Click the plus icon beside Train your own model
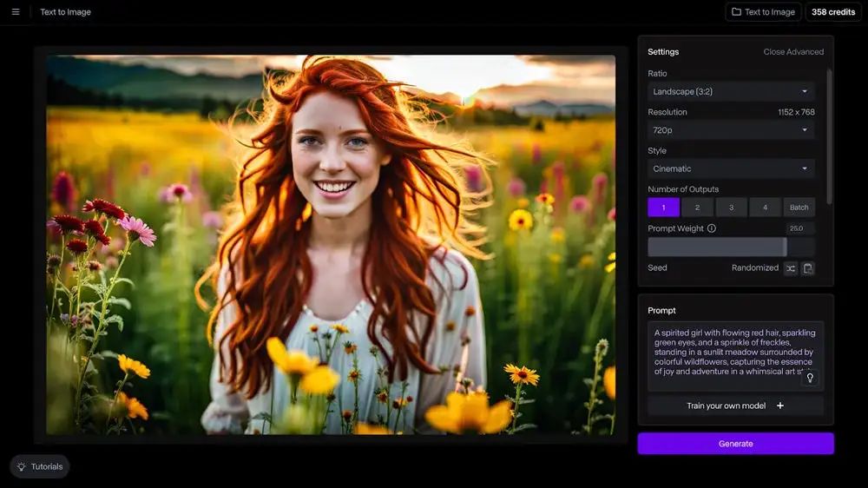The width and height of the screenshot is (868, 488). [x=779, y=406]
